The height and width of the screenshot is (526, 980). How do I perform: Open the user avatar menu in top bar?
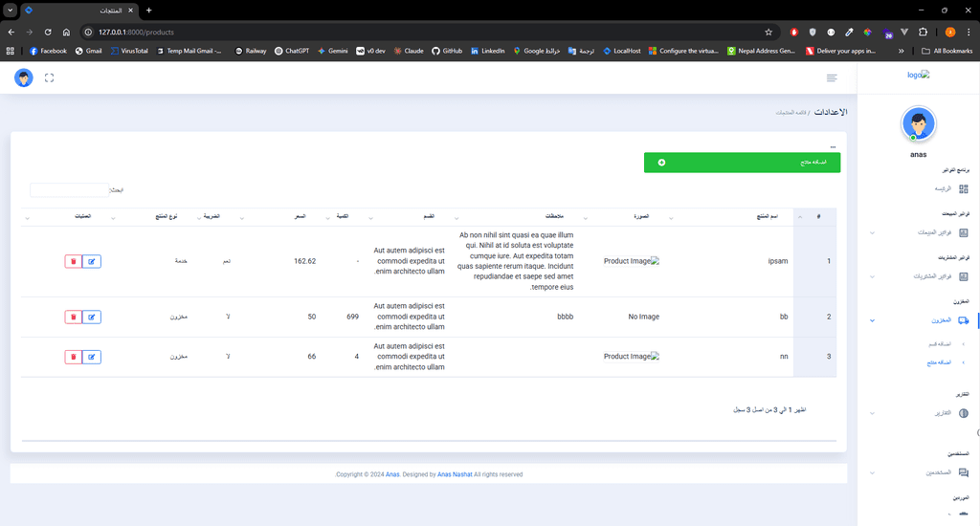coord(24,77)
